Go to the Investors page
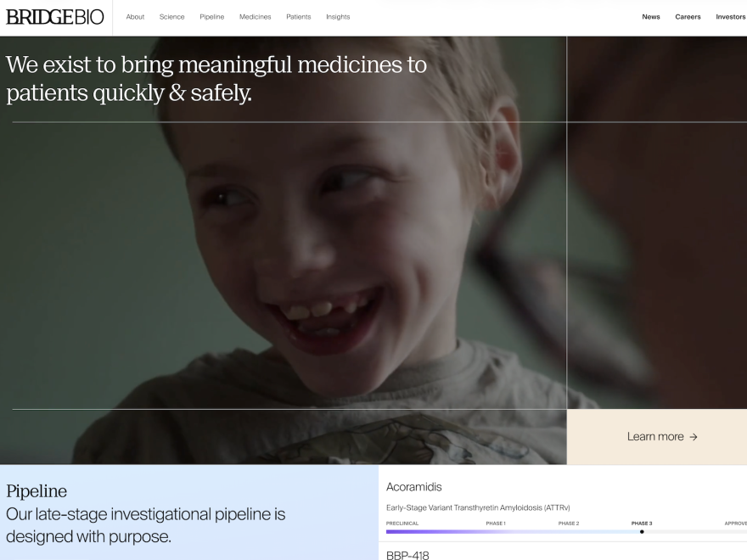Screen dimensions: 747x560 point(731,17)
